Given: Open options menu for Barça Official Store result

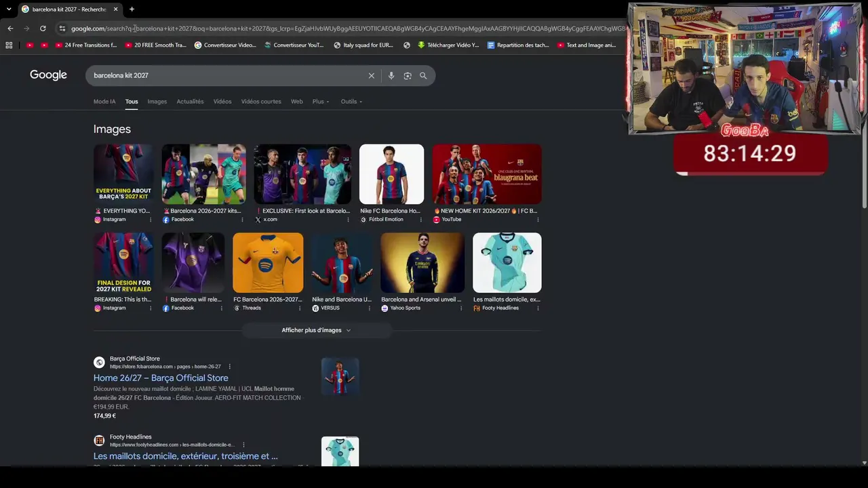Looking at the screenshot, I should pos(230,367).
